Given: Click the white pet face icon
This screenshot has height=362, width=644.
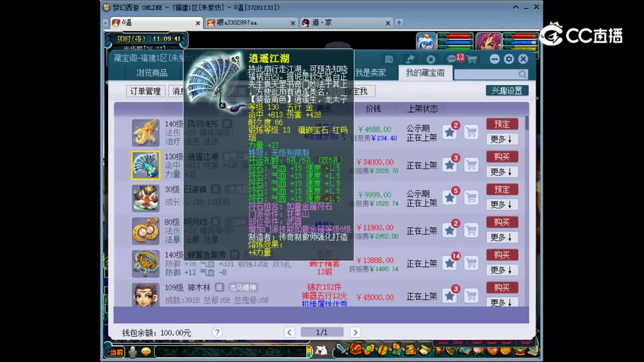Looking at the screenshot, I should [x=321, y=351].
